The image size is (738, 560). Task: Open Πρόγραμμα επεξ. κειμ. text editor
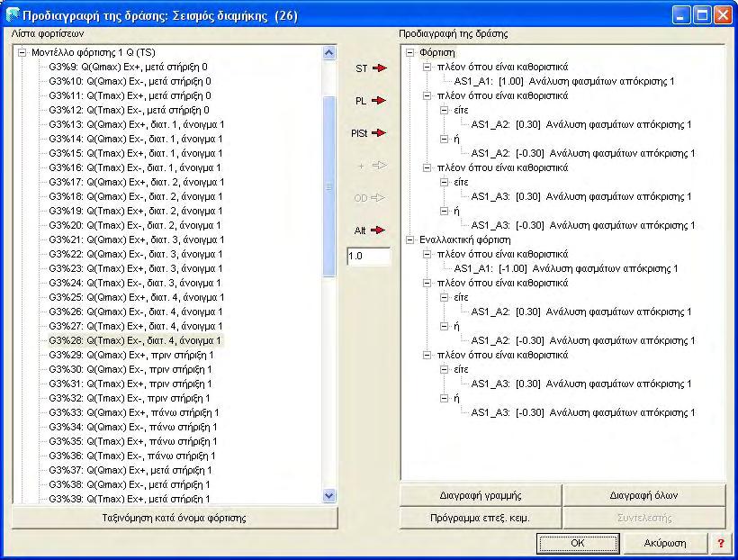(481, 518)
